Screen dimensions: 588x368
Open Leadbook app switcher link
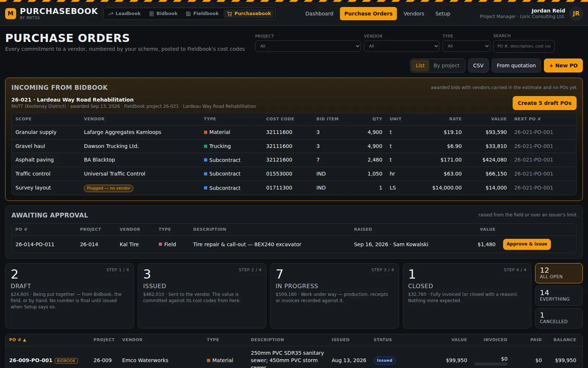pos(124,14)
